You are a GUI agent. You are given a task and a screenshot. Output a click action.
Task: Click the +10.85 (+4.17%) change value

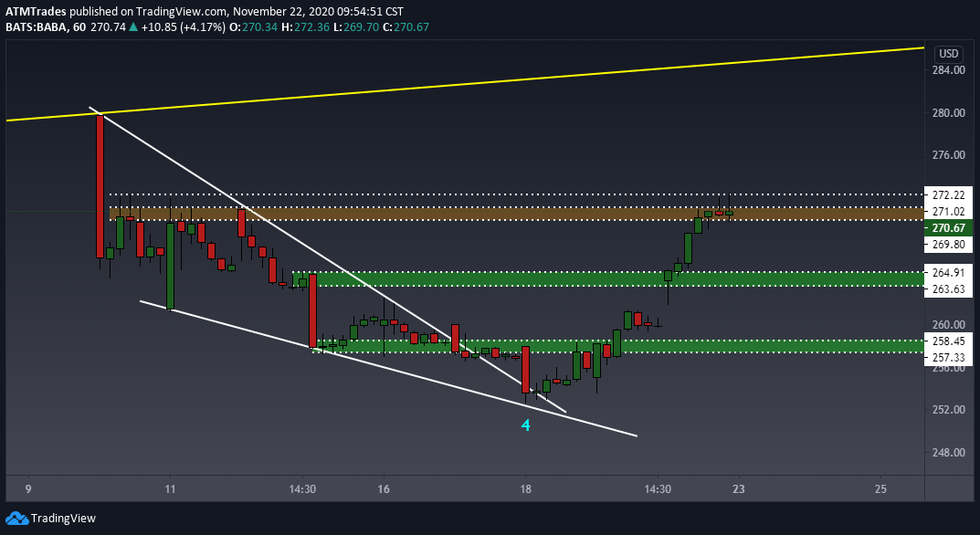(x=183, y=27)
